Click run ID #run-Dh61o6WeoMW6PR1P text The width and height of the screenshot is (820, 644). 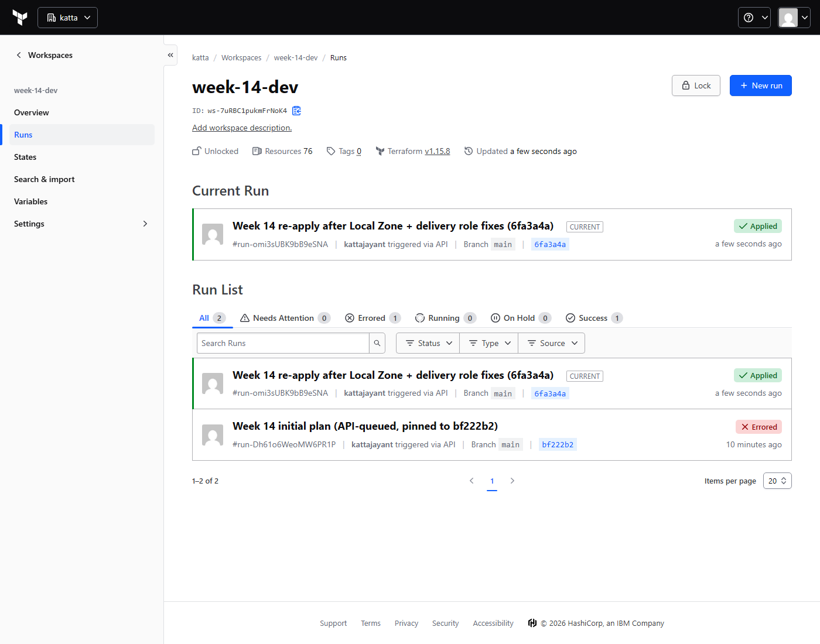pos(284,444)
